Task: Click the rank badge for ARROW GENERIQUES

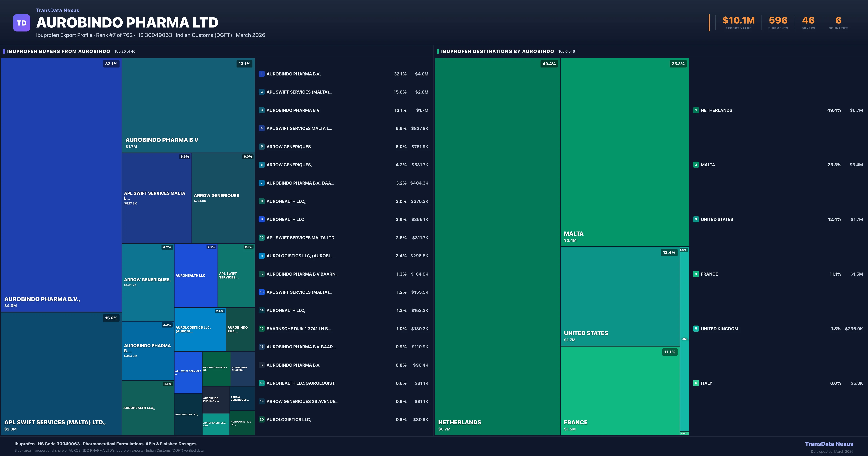Action: coord(261,146)
